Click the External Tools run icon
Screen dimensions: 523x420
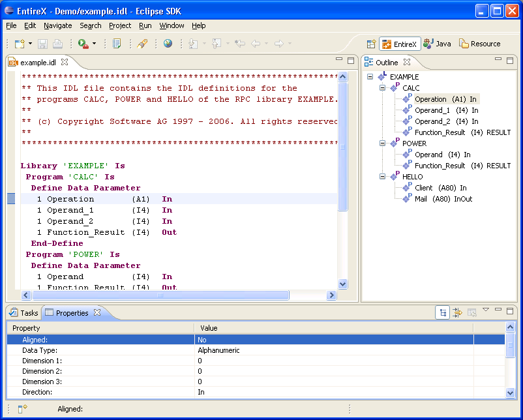point(83,44)
